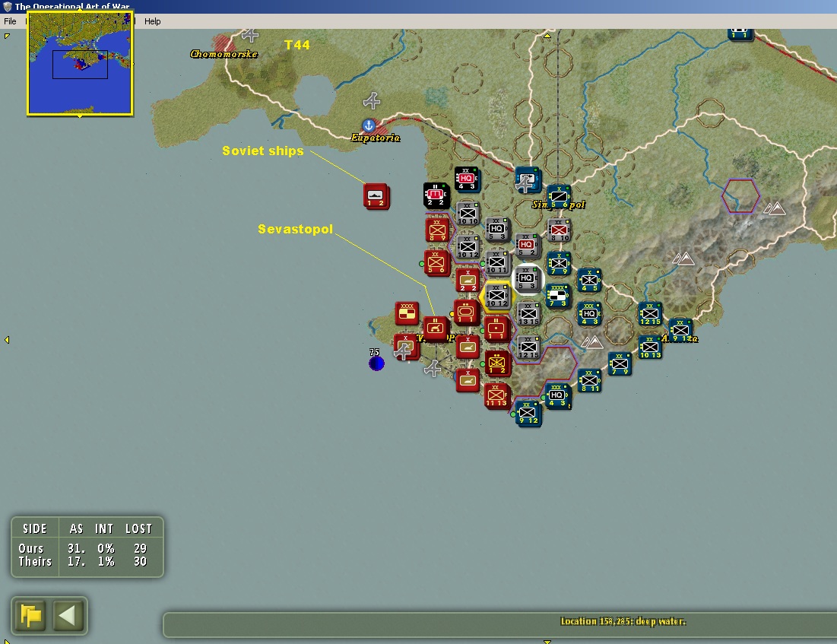Image resolution: width=837 pixels, height=644 pixels.
Task: Click the Soviet ships annotation label
Action: click(262, 151)
